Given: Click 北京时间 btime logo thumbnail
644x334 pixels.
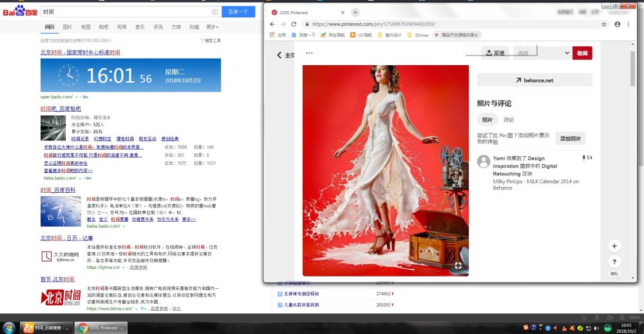Looking at the screenshot, I should click(61, 297).
